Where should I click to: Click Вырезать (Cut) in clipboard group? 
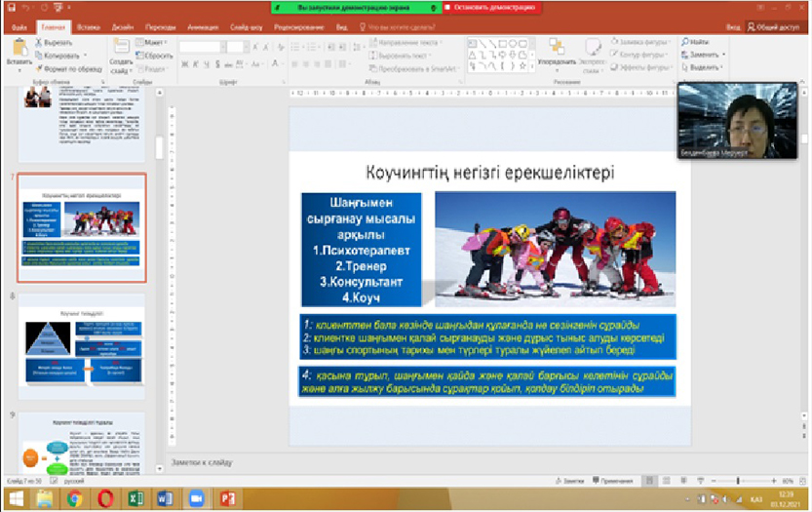tap(57, 44)
